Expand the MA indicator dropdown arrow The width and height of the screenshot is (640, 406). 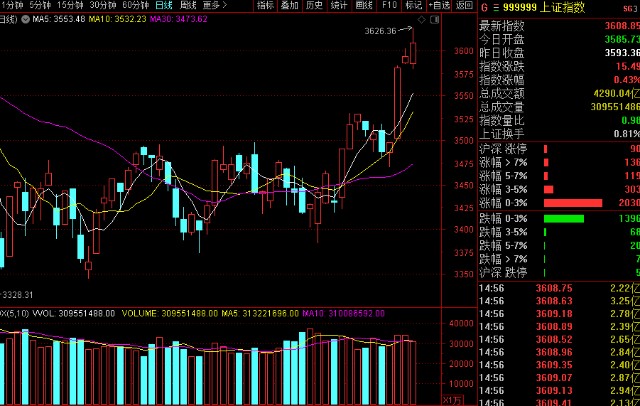(x=25, y=19)
